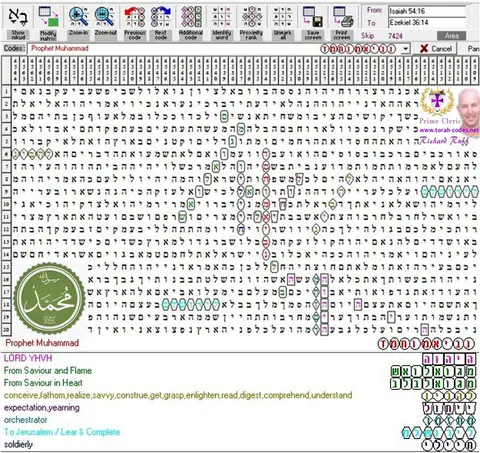The height and width of the screenshot is (453, 480).
Task: Select the LORD YHVH legend entry
Action: click(28, 358)
